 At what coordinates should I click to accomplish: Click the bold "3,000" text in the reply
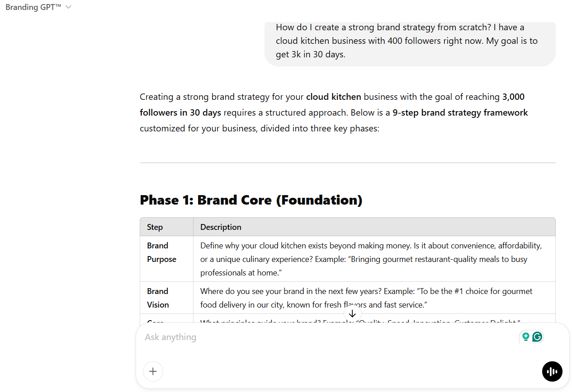click(x=513, y=97)
